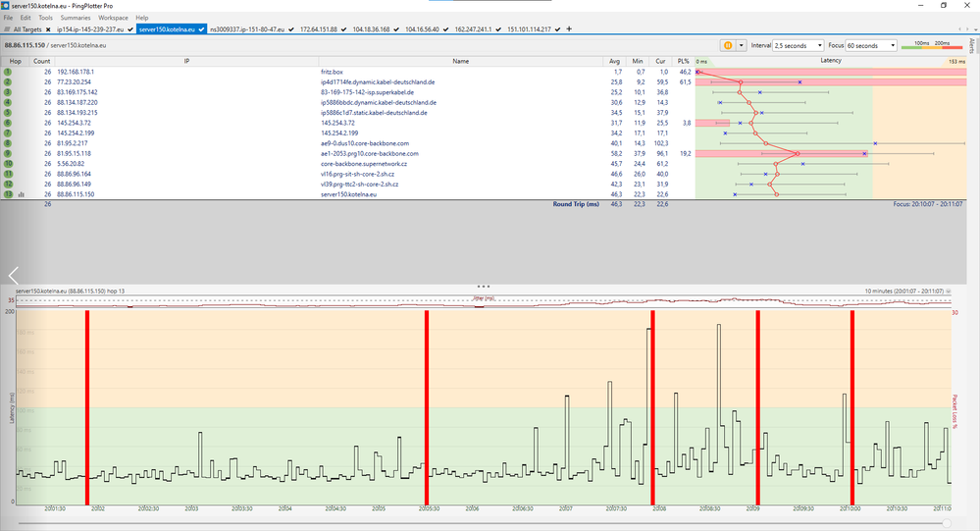Click the Round Trip (ms) summary label
This screenshot has width=980, height=531.
click(x=576, y=204)
